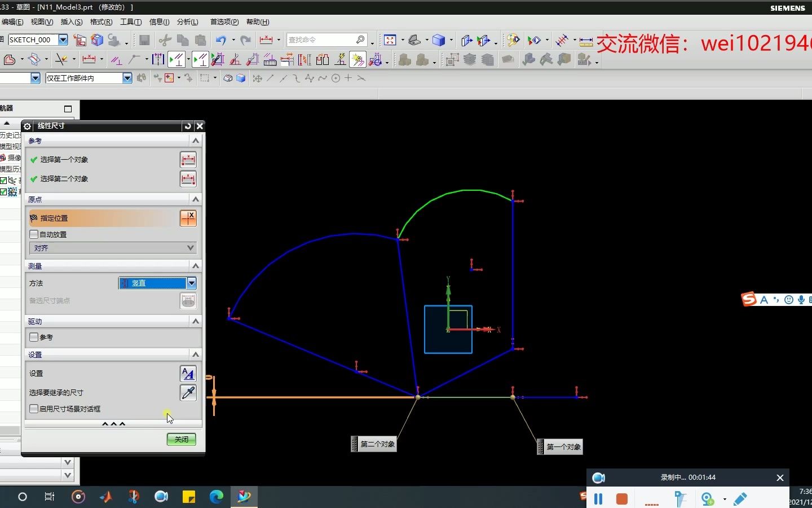
Task: Expand the 对齐 dropdown under 原点
Action: (x=191, y=248)
